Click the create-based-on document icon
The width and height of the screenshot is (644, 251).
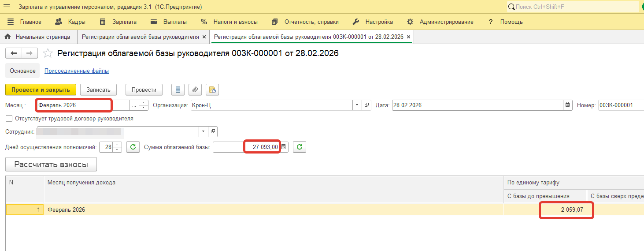[212, 90]
